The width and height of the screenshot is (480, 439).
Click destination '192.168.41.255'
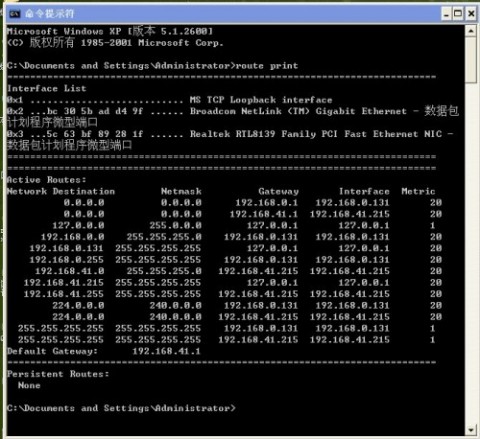click(x=64, y=294)
